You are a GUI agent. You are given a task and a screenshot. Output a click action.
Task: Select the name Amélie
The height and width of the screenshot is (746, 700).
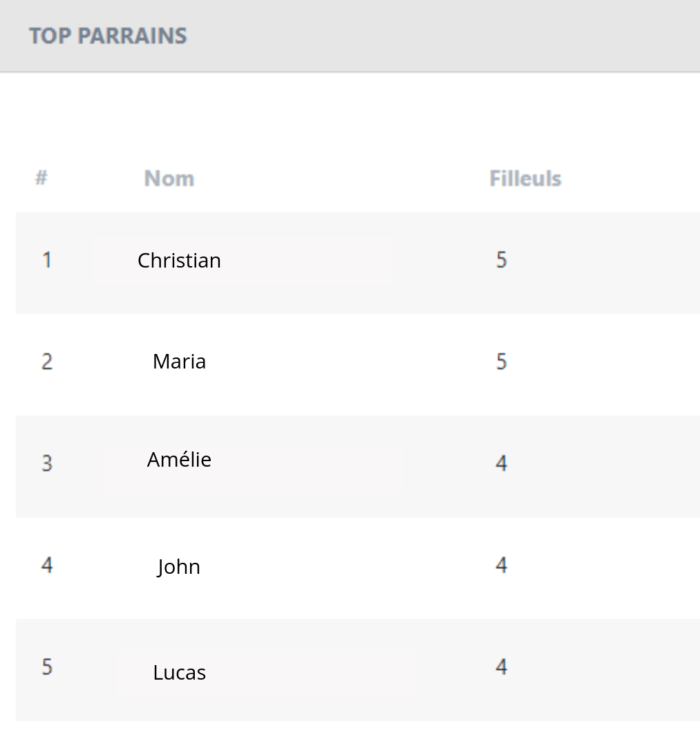[179, 460]
